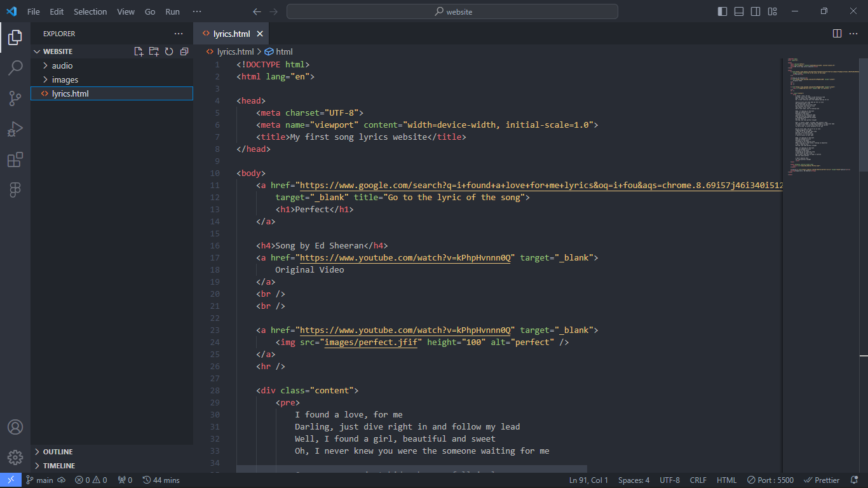The width and height of the screenshot is (868, 488).
Task: Click line number 28 in the gutter
Action: pyautogui.click(x=215, y=391)
